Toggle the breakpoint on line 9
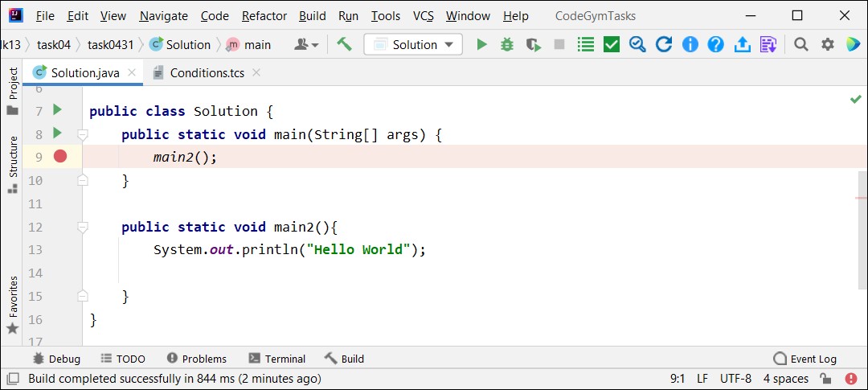 59,157
